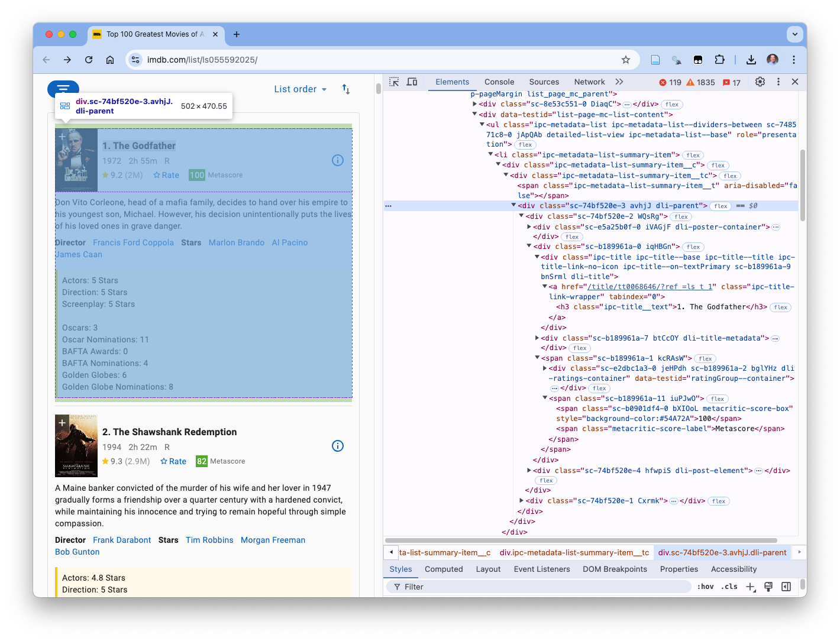The width and height of the screenshot is (840, 641).
Task: Expand the sc-74bf520e-1 Cxrmk div node
Action: point(521,501)
